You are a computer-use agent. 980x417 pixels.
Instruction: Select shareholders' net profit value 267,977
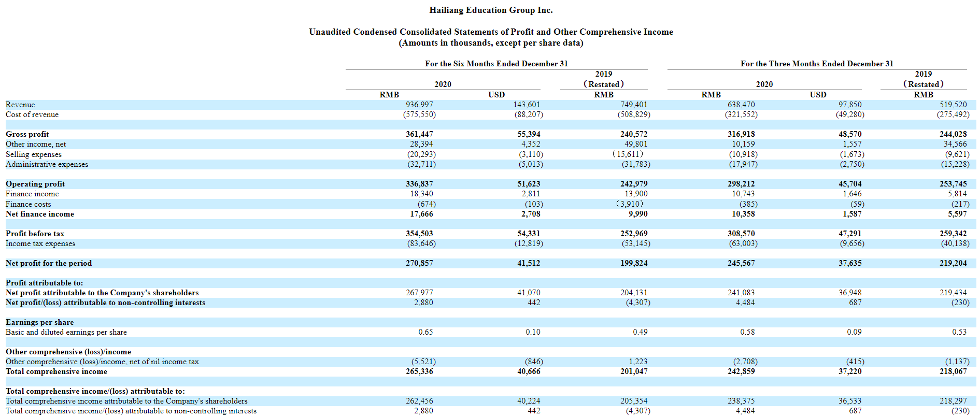pos(419,293)
